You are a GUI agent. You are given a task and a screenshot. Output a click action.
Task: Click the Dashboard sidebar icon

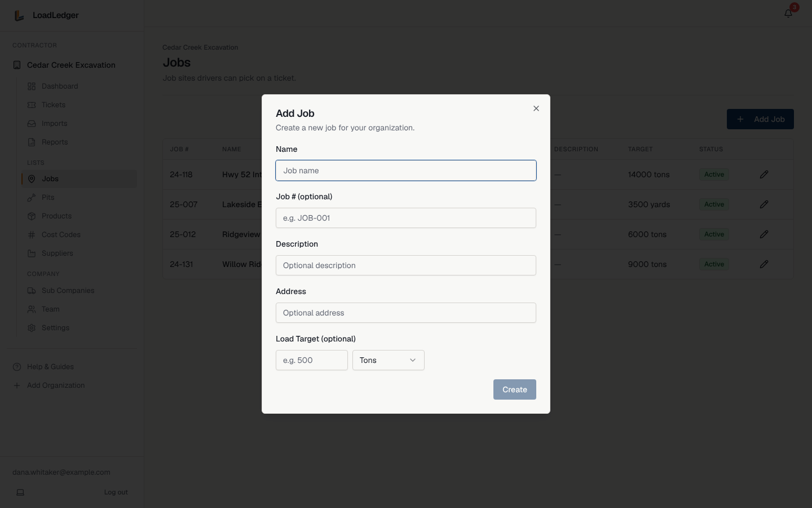click(x=32, y=86)
